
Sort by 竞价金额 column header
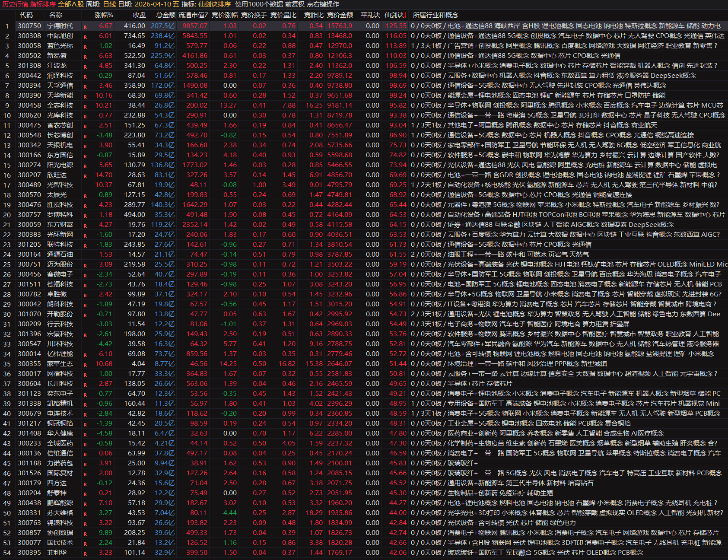[x=340, y=15]
